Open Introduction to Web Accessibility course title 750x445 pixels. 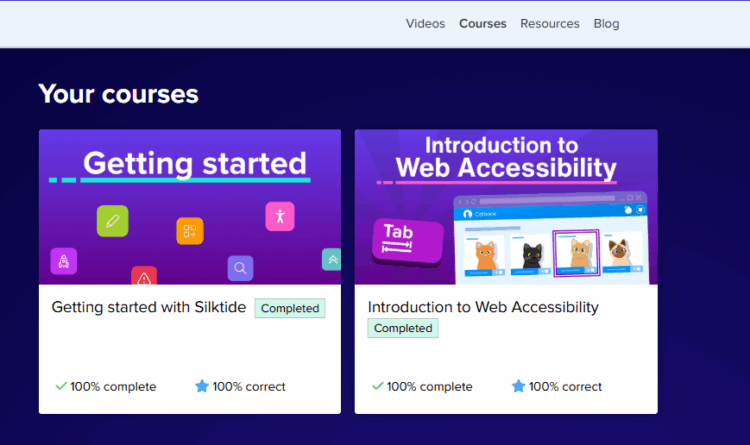(x=483, y=307)
